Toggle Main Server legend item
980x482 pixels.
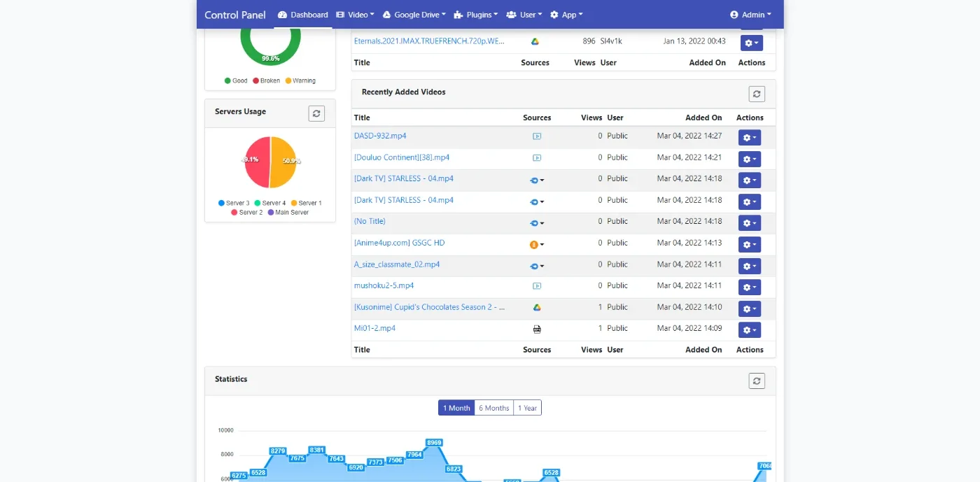(288, 212)
